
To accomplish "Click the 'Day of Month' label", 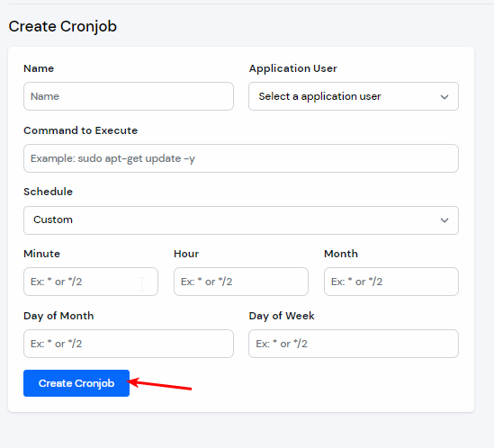I will pyautogui.click(x=58, y=316).
